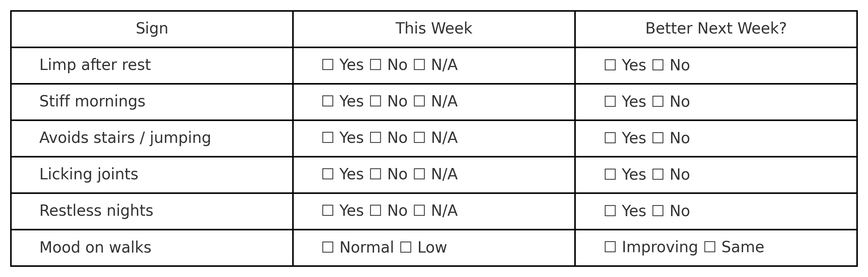Check No for Licking joints better next week

click(x=658, y=175)
